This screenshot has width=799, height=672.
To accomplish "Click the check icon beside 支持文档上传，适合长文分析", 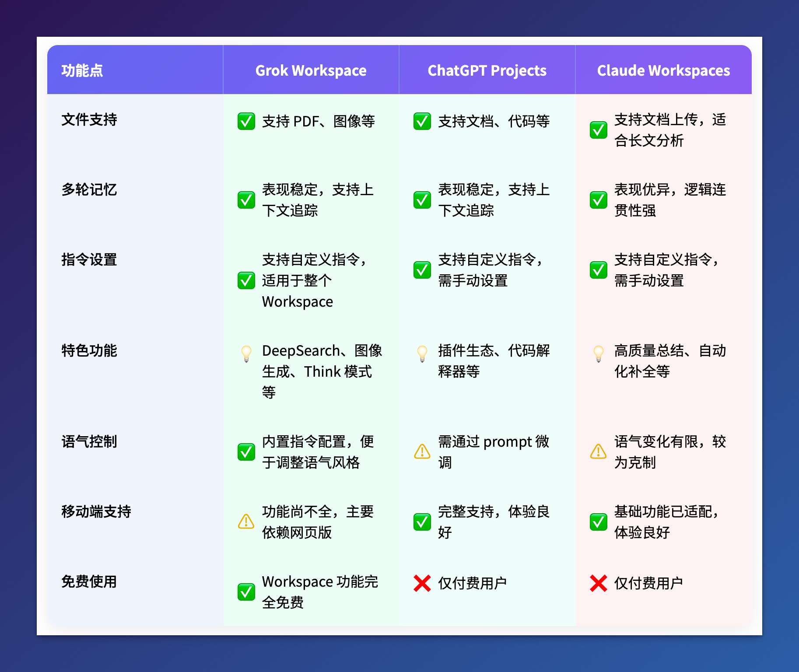I will (x=599, y=130).
